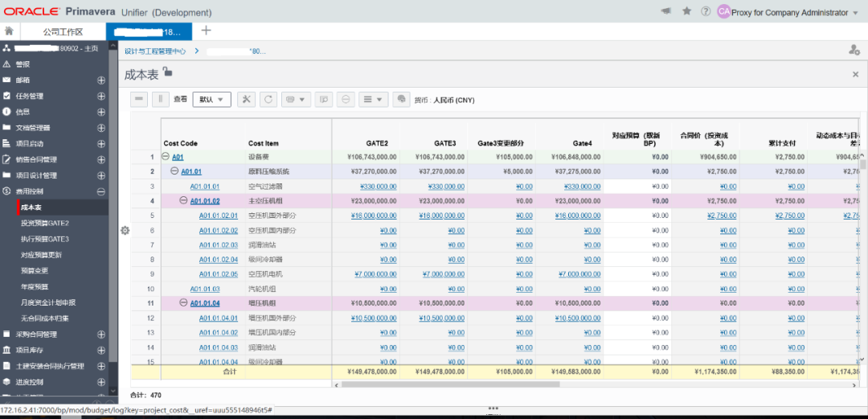Expand the 文档管理器 sidebar section
Viewport: 868px width, 419px height.
pyautogui.click(x=100, y=128)
